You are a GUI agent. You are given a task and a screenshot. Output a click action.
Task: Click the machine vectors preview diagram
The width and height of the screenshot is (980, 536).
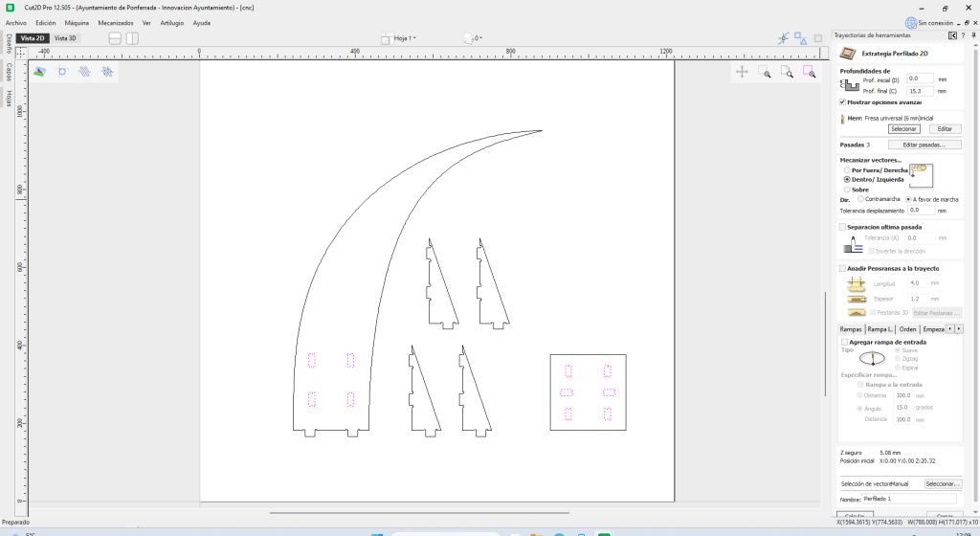coord(921,175)
